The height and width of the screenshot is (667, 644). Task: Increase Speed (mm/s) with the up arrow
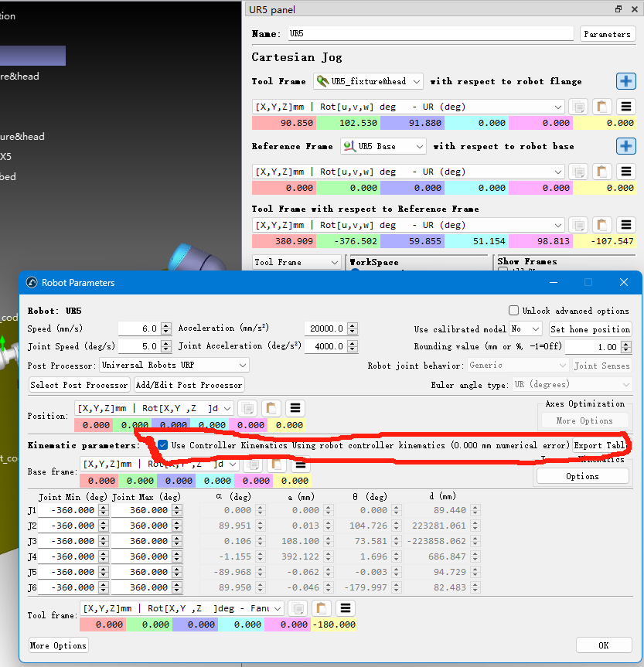point(165,325)
